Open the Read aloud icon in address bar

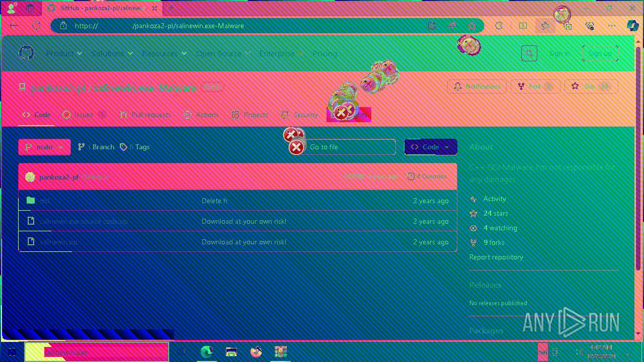point(452,26)
